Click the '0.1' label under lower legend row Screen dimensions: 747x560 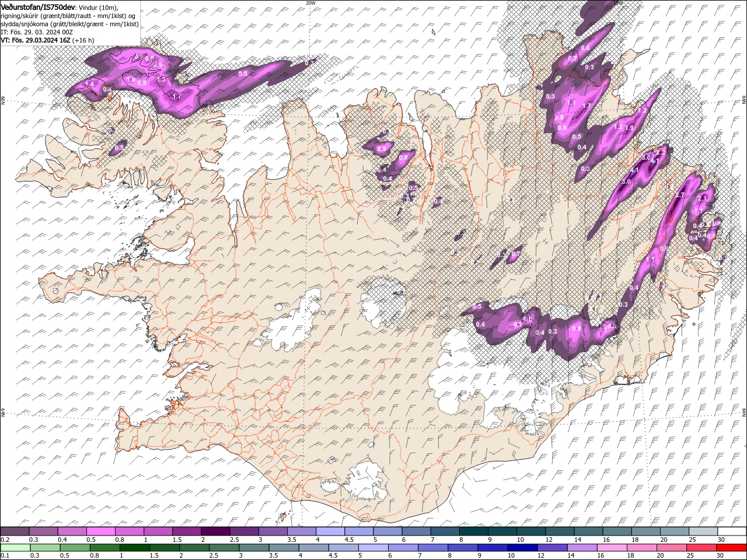[x=4, y=556]
